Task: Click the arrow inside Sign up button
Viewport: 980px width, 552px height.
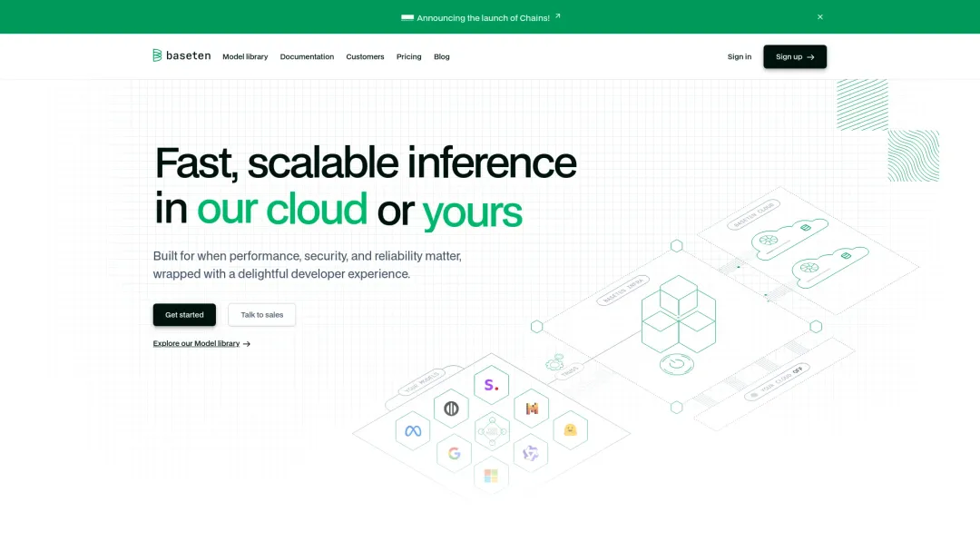Action: (810, 57)
